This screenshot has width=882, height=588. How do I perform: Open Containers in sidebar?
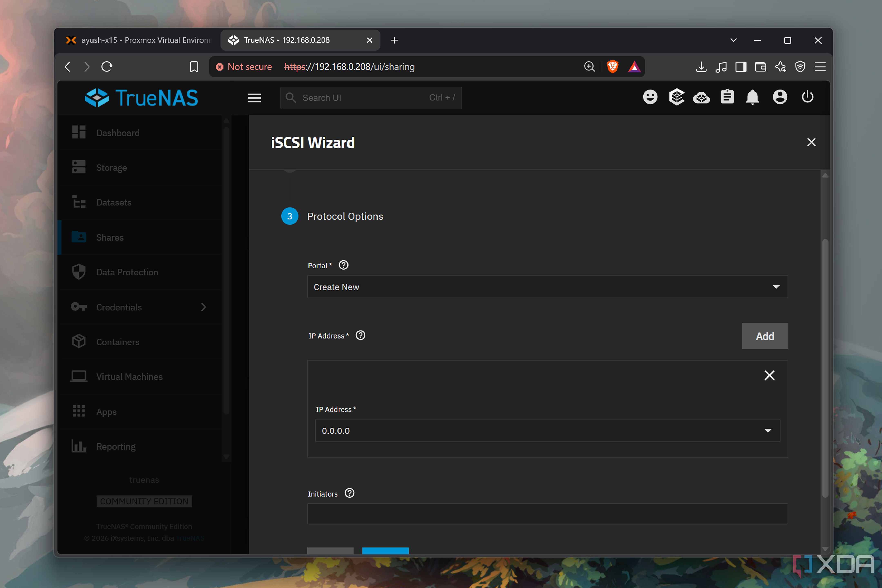click(x=140, y=342)
